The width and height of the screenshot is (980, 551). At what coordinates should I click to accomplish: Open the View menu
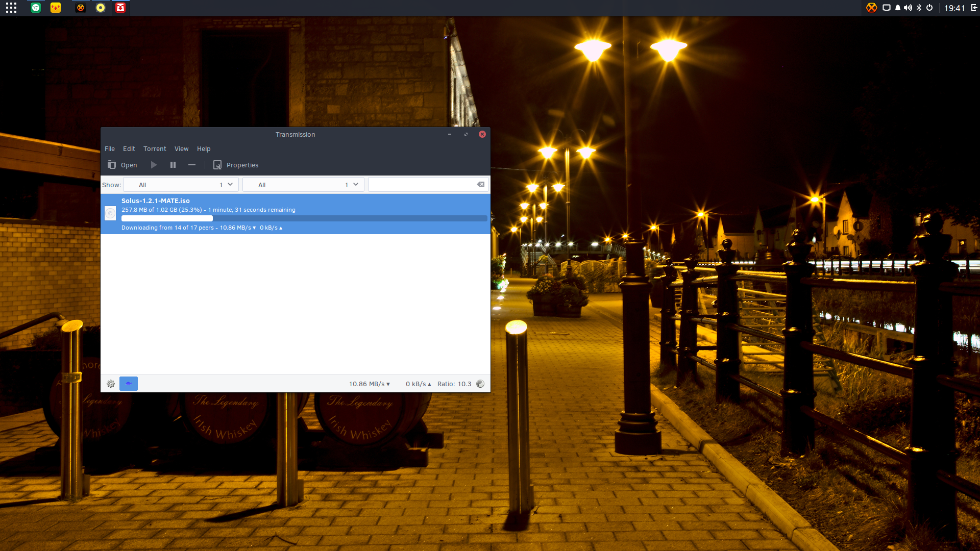(182, 149)
